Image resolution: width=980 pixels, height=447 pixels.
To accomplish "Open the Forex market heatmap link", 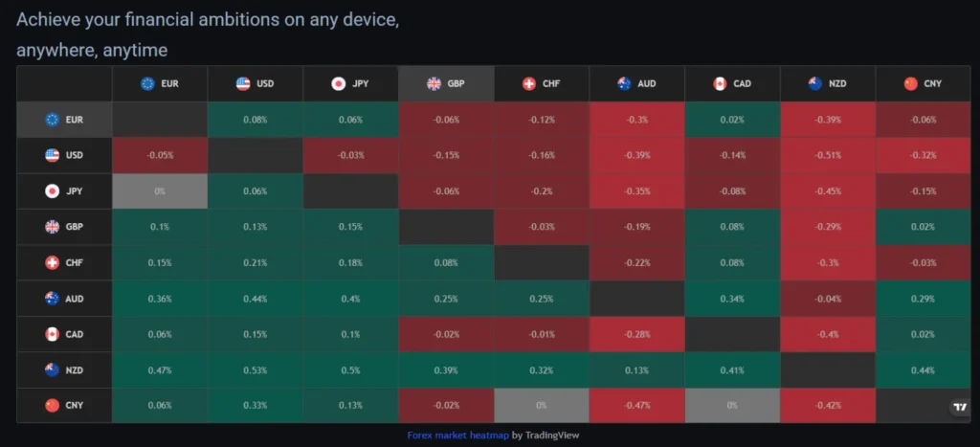I will [457, 436].
